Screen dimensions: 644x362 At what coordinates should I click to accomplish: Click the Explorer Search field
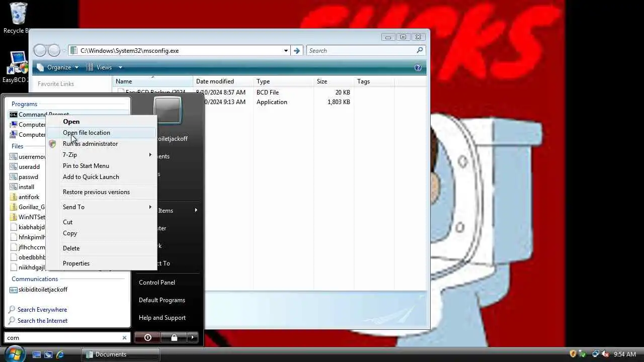coord(361,50)
